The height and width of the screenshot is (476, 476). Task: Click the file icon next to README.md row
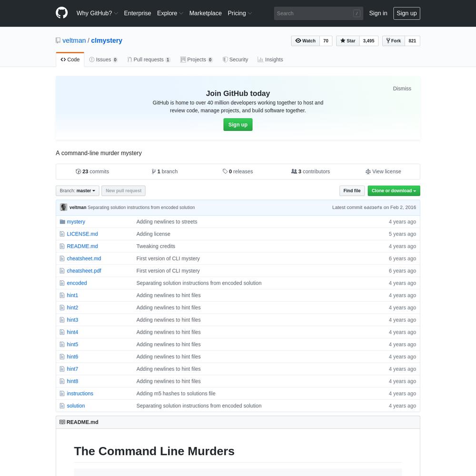[x=62, y=246]
